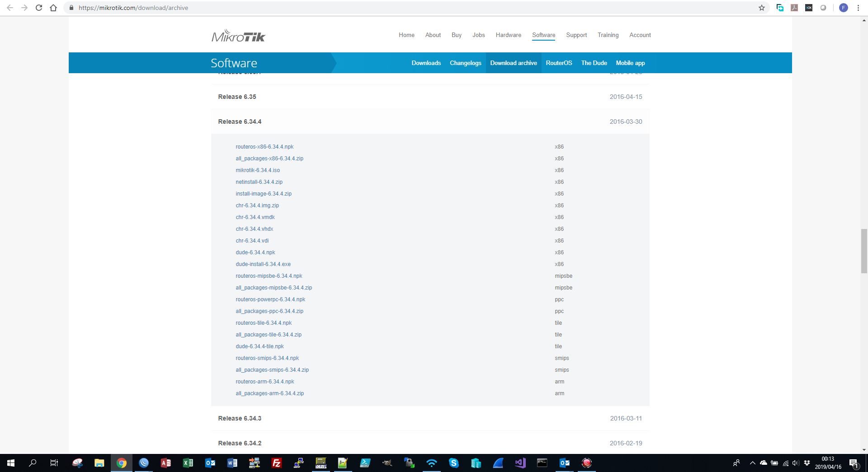Viewport: 868px width, 472px height.
Task: Open the volume control in system tray
Action: point(796,463)
